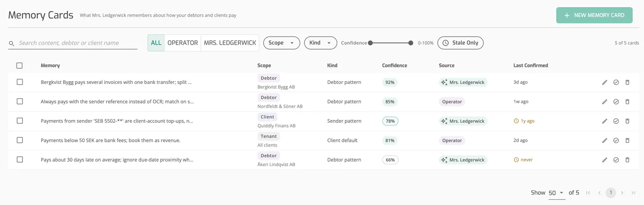Sort by the Confidence column header
This screenshot has height=205, width=644.
[394, 65]
